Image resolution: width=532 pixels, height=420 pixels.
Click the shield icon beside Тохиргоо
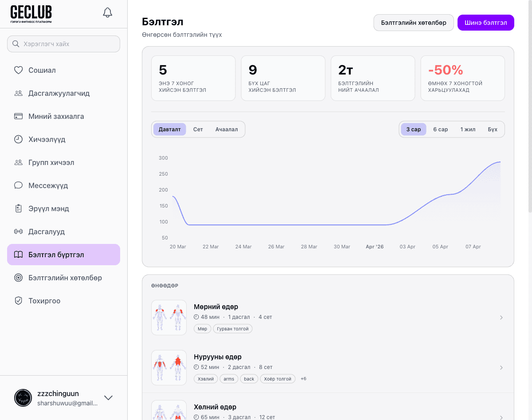click(x=18, y=301)
